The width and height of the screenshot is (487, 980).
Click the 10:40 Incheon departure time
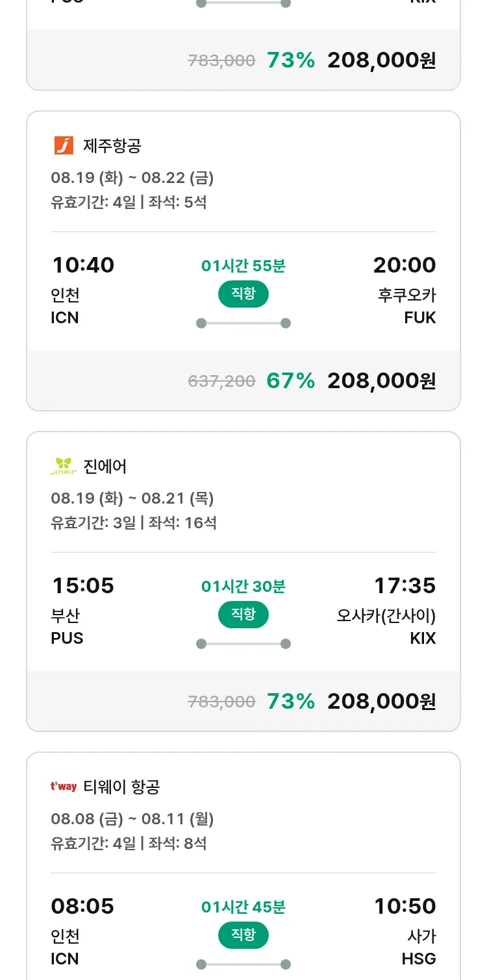click(x=83, y=265)
